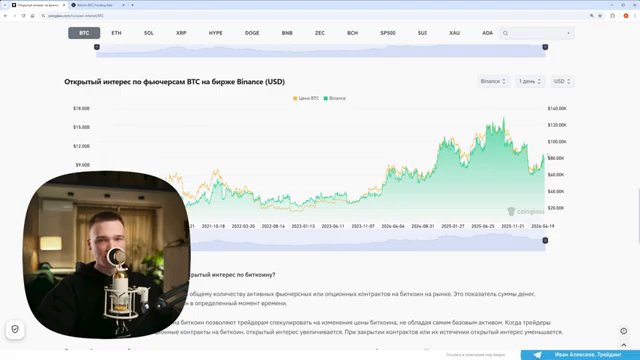Switch to the BCH coin tab
This screenshot has width=640, height=360.
[352, 33]
